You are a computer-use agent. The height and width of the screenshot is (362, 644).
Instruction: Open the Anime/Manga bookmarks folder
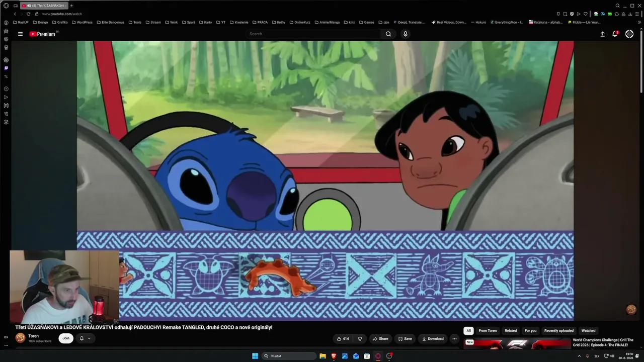pyautogui.click(x=327, y=22)
